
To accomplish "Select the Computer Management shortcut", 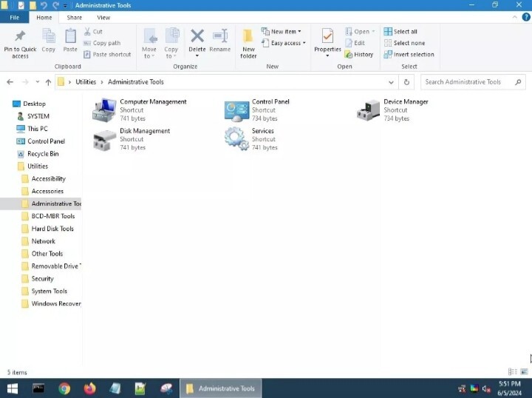I will coord(140,109).
